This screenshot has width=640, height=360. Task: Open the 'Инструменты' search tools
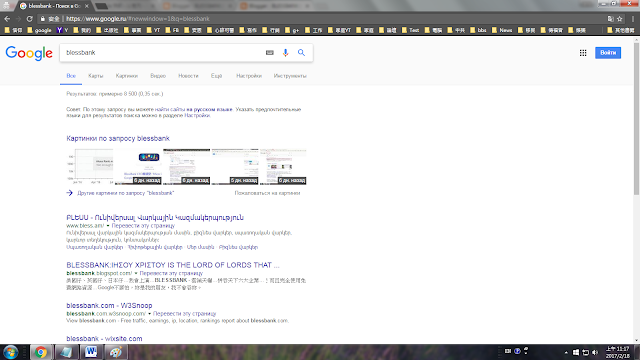(x=290, y=76)
